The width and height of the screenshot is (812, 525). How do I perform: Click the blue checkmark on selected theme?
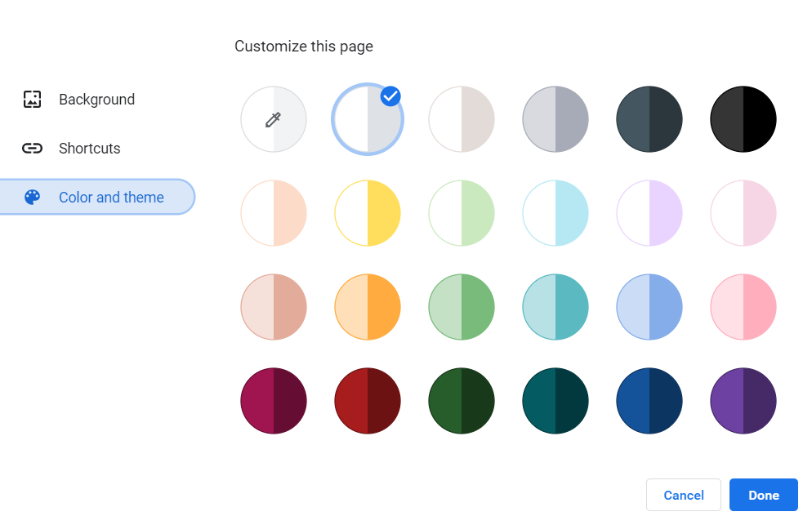point(390,96)
